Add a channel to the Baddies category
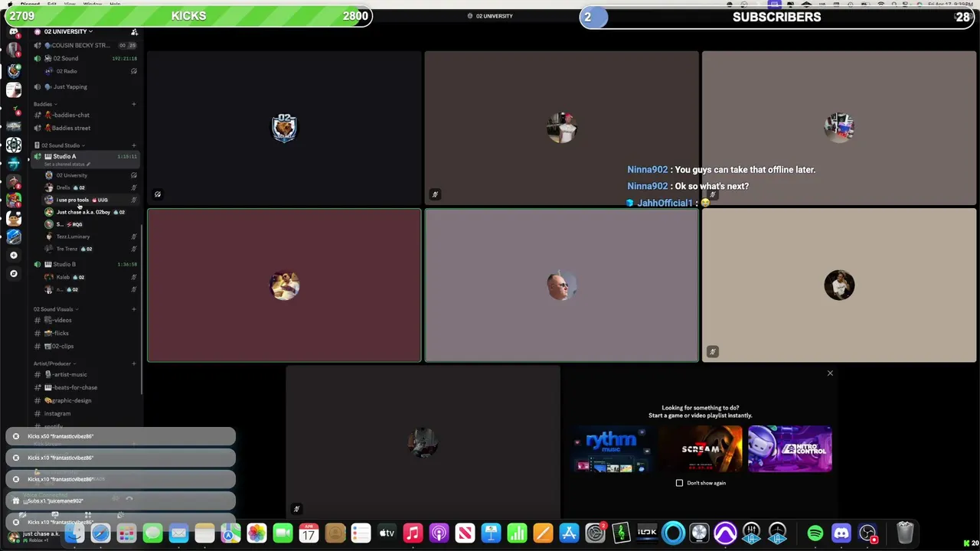Viewport: 980px width, 551px height. (x=134, y=104)
